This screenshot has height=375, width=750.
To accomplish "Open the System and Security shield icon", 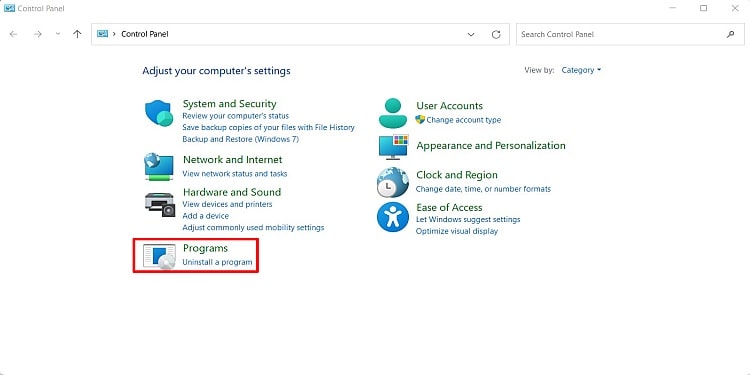I will (159, 113).
